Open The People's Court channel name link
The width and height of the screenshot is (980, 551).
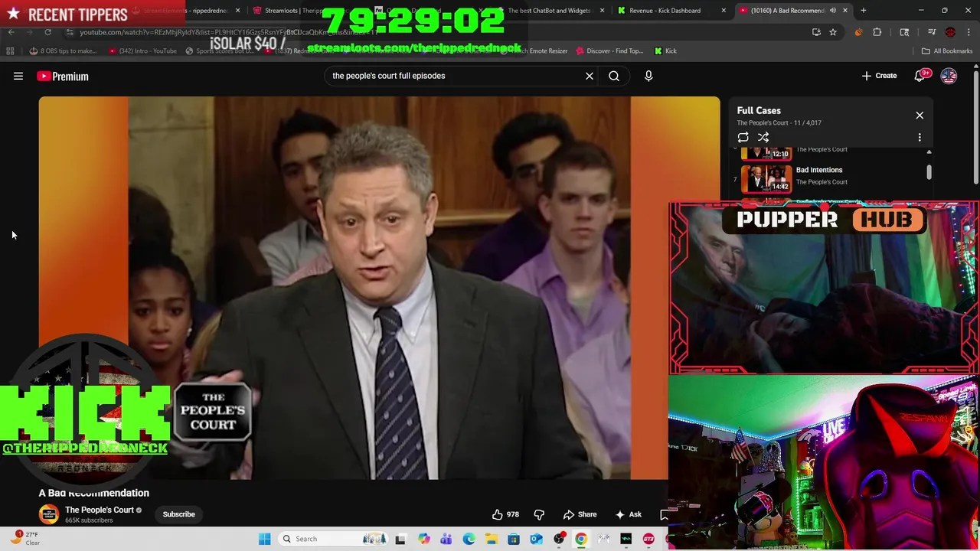(x=100, y=510)
